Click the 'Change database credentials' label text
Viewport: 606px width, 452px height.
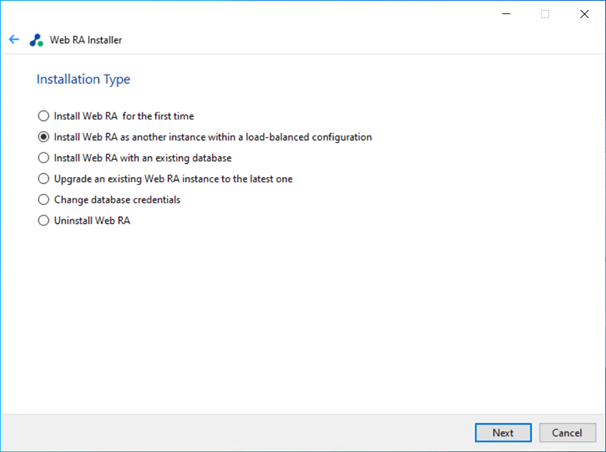[117, 199]
